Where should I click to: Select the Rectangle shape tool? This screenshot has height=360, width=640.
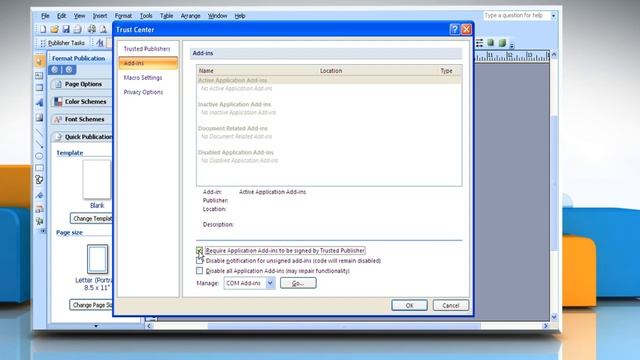(x=39, y=168)
